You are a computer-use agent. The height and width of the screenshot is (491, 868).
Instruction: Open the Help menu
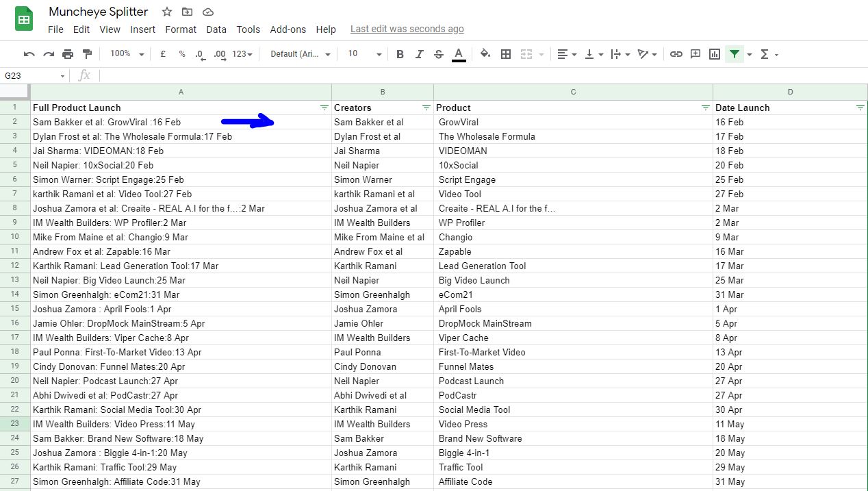[326, 29]
